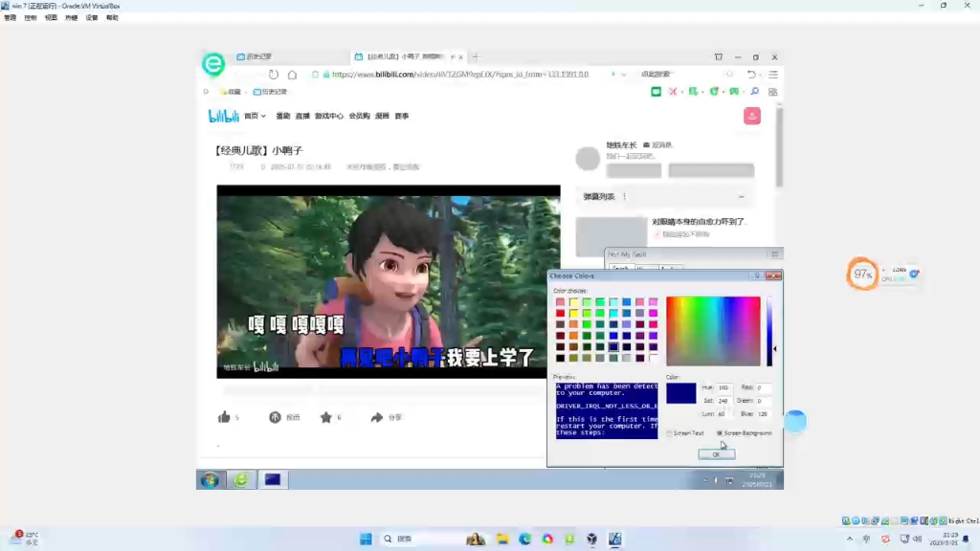
Task: Click the Blue value field
Action: click(x=763, y=414)
